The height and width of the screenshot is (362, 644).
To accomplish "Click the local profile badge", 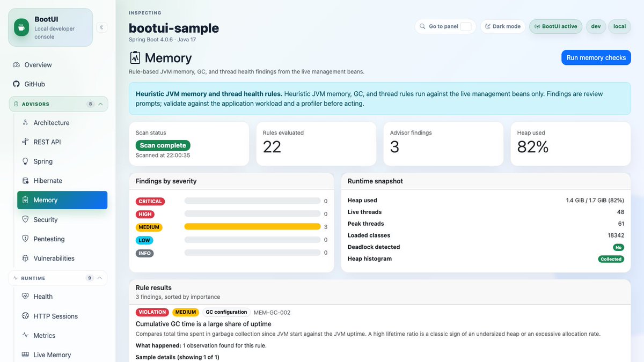I will click(x=619, y=26).
